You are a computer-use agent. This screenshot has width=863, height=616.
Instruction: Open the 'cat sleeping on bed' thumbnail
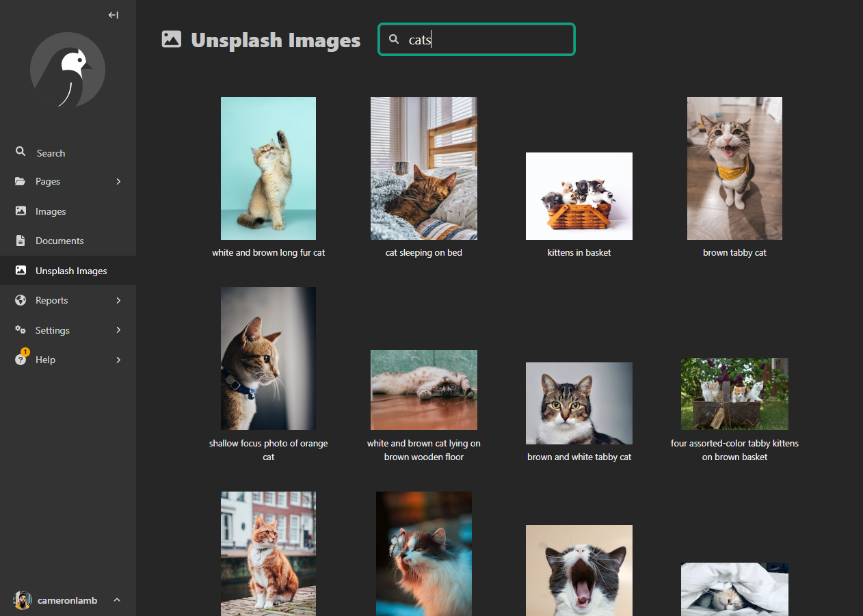423,168
